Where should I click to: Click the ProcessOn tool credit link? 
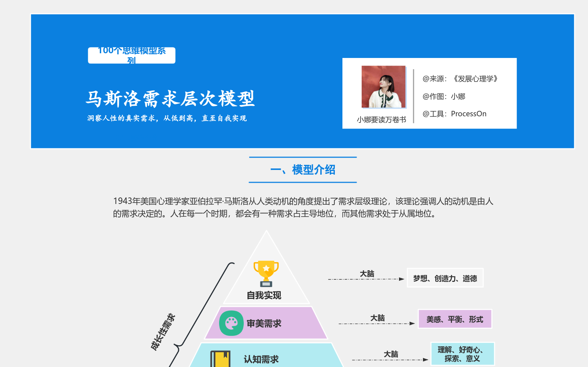pyautogui.click(x=469, y=113)
